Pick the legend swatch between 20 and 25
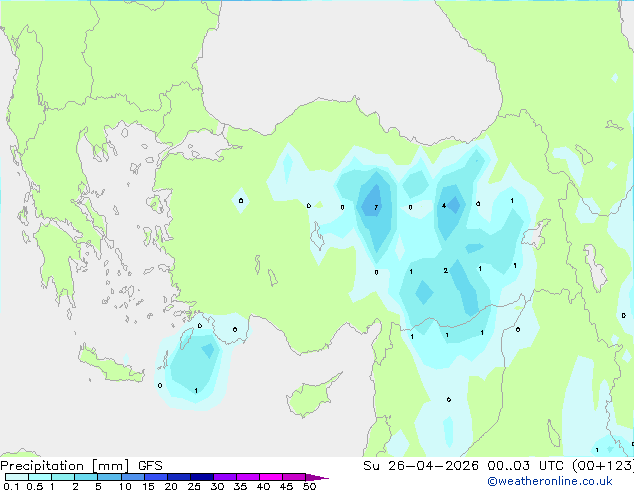634x490 pixels. [x=179, y=477]
